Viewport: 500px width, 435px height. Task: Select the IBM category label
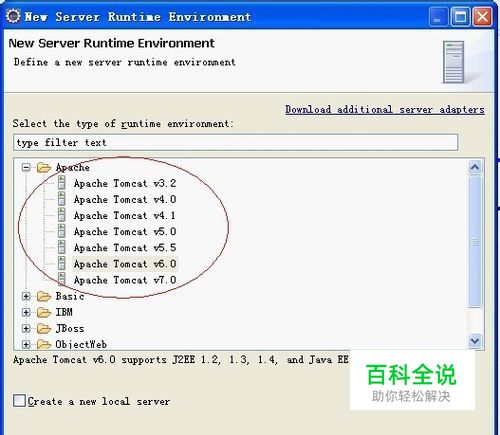[x=64, y=312]
